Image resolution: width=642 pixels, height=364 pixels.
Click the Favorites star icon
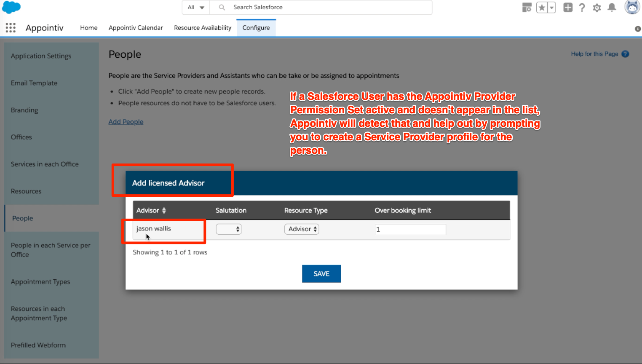pos(542,8)
